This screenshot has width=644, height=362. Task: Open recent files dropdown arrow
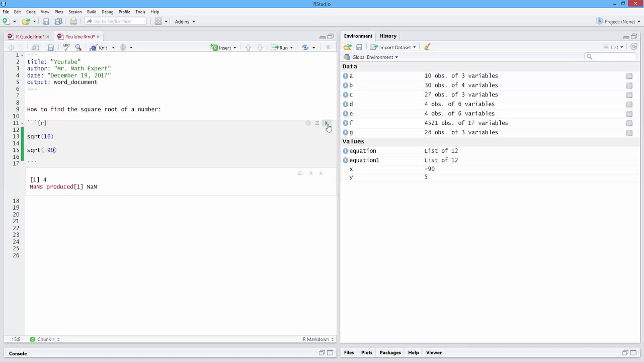click(x=34, y=22)
